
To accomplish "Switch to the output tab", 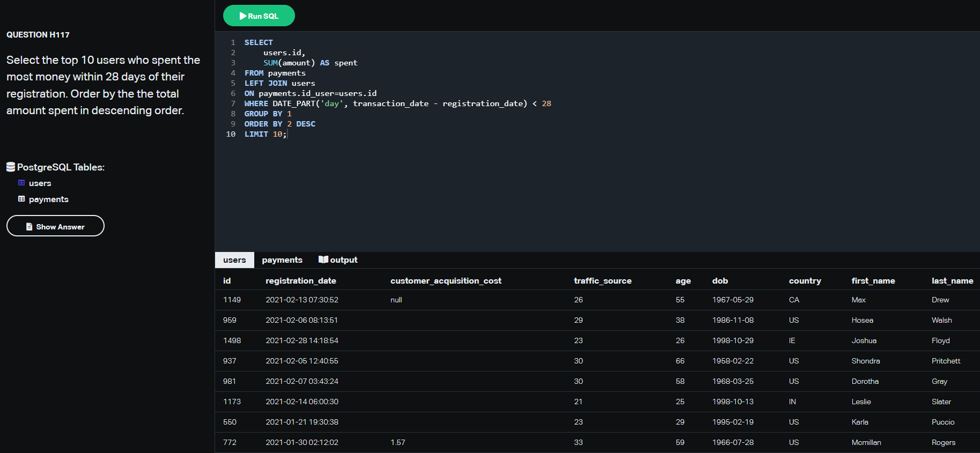I will coord(338,260).
